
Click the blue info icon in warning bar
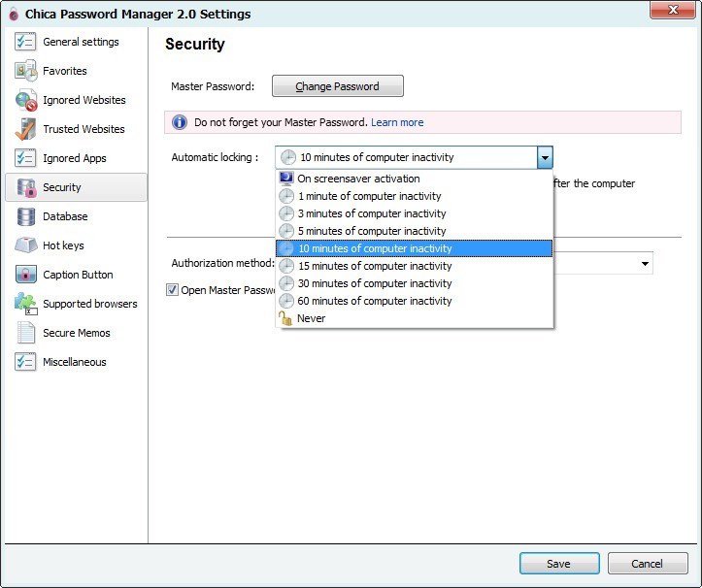point(180,122)
